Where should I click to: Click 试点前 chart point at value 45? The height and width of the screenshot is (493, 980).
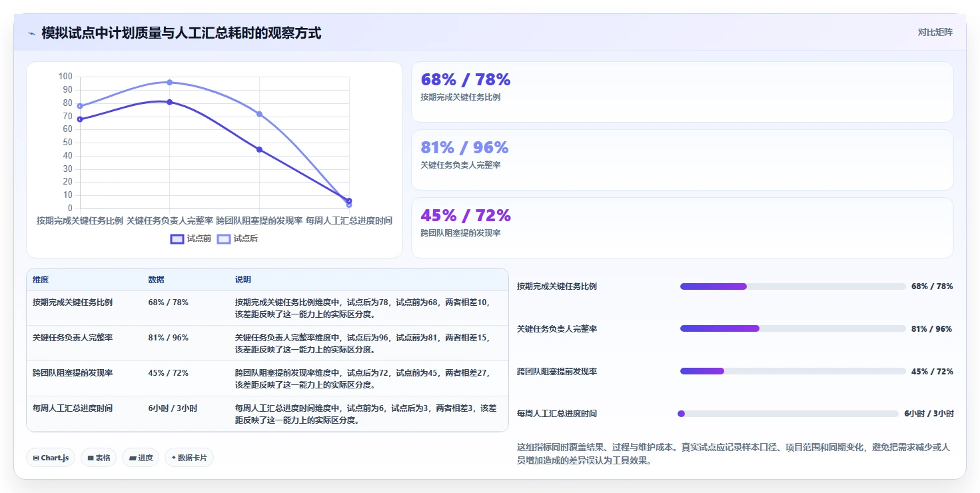(x=259, y=149)
